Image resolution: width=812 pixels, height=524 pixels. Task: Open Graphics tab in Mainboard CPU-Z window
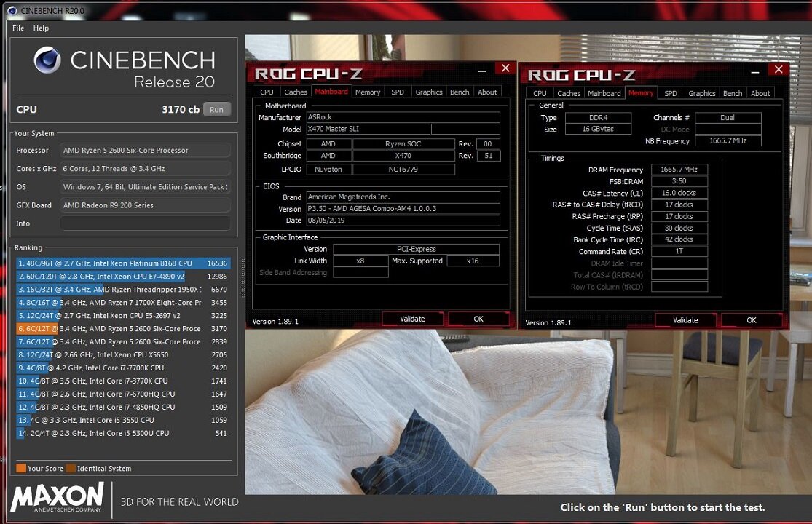click(x=429, y=92)
